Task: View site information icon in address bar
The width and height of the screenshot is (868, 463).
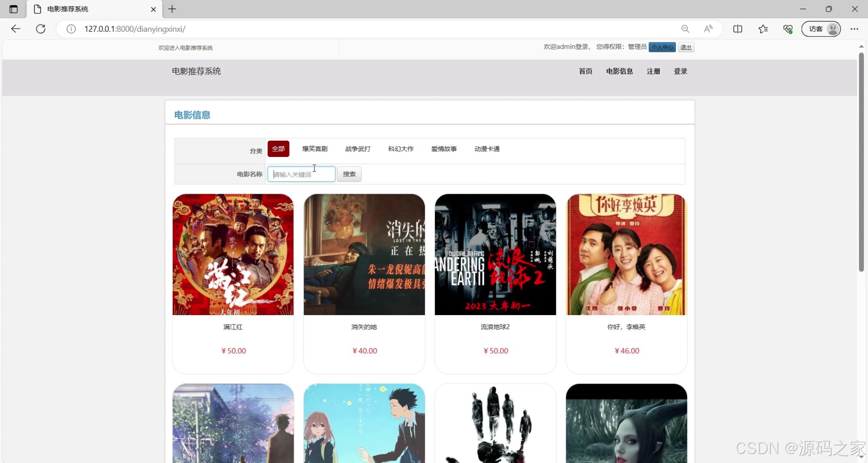Action: pyautogui.click(x=71, y=29)
